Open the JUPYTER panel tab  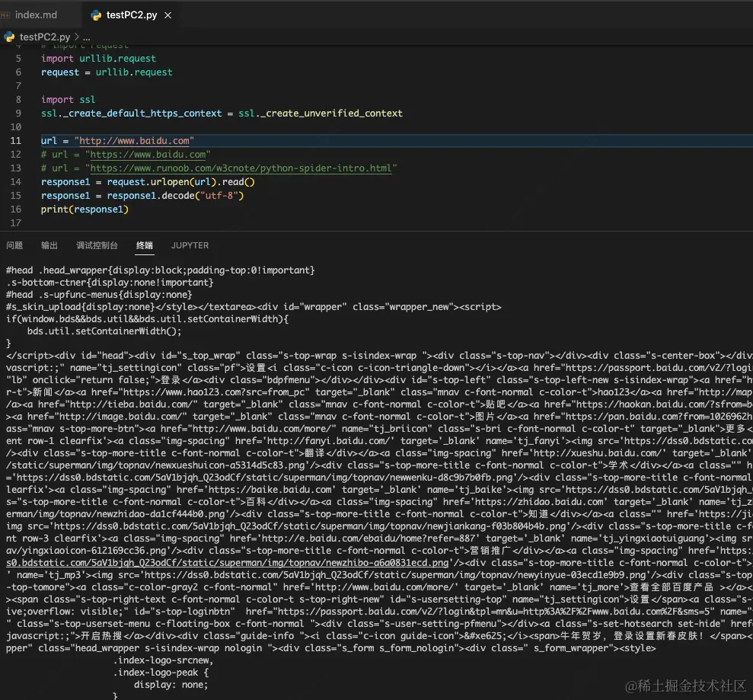coord(190,245)
